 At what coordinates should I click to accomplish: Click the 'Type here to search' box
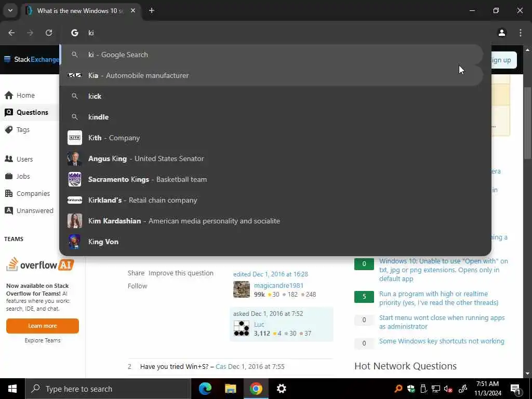108,389
